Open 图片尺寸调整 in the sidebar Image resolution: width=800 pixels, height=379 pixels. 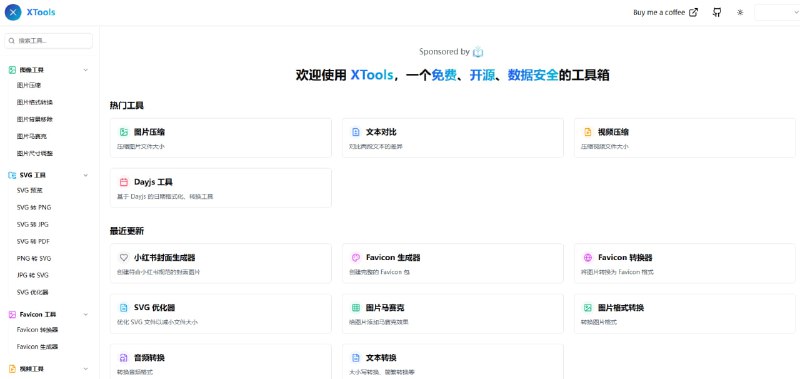(35, 153)
